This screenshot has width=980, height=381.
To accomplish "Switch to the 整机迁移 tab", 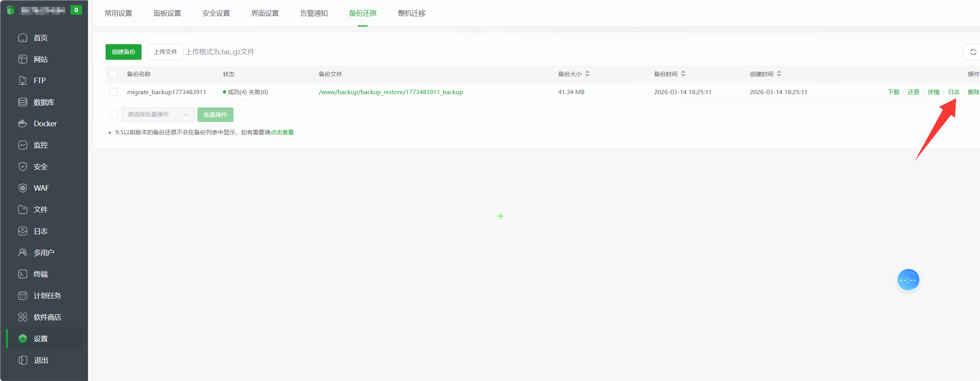I will coord(411,13).
